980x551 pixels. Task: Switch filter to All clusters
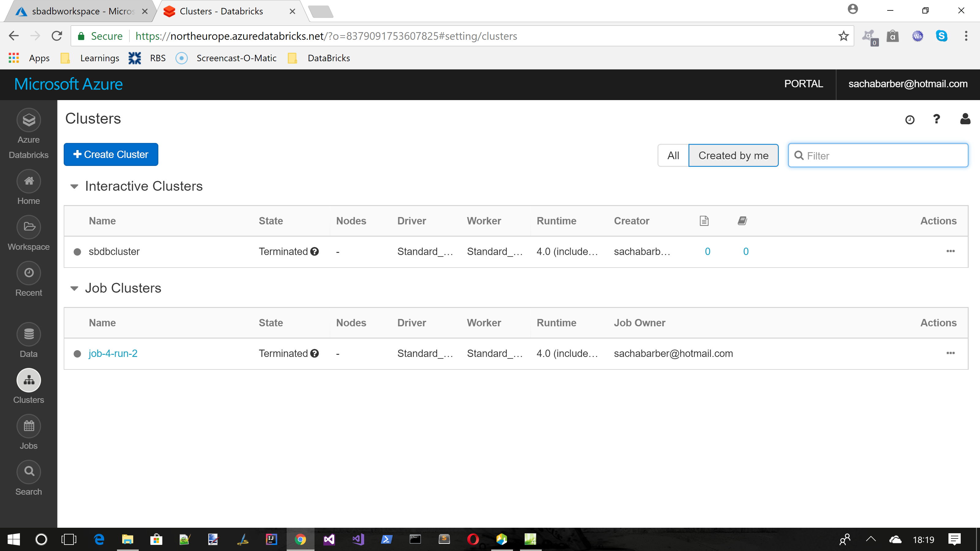point(673,156)
